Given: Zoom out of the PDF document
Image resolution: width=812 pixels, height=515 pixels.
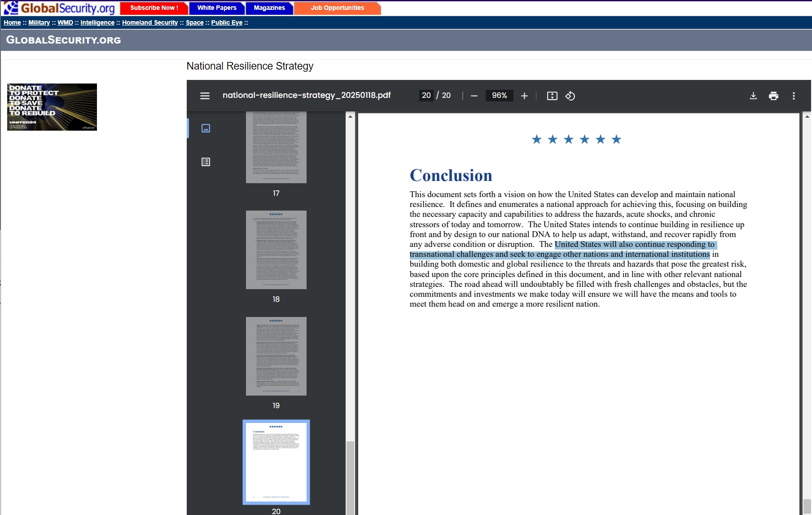Looking at the screenshot, I should click(x=474, y=96).
